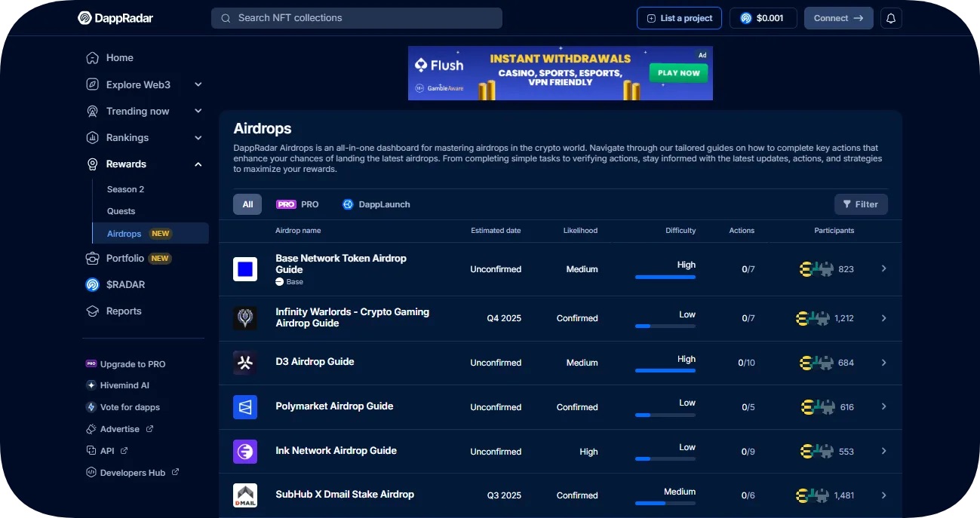This screenshot has height=518, width=980.
Task: Expand the Explore Web3 menu
Action: (x=198, y=84)
